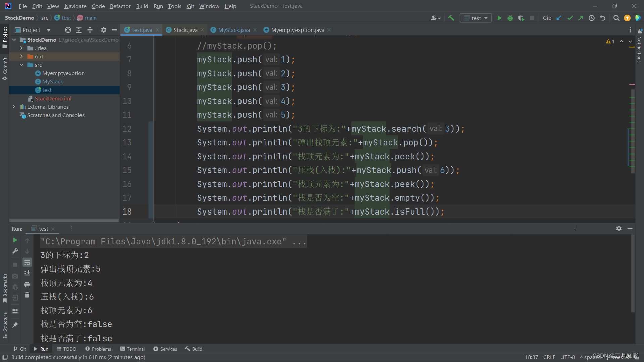This screenshot has width=644, height=362.
Task: Select opened file locate target icon
Action: pyautogui.click(x=68, y=30)
